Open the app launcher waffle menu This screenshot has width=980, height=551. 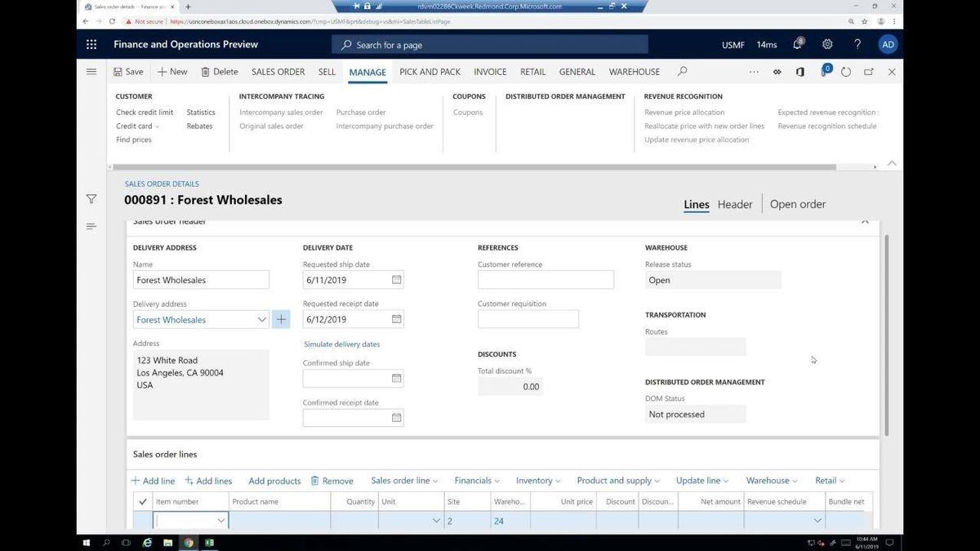[x=91, y=45]
